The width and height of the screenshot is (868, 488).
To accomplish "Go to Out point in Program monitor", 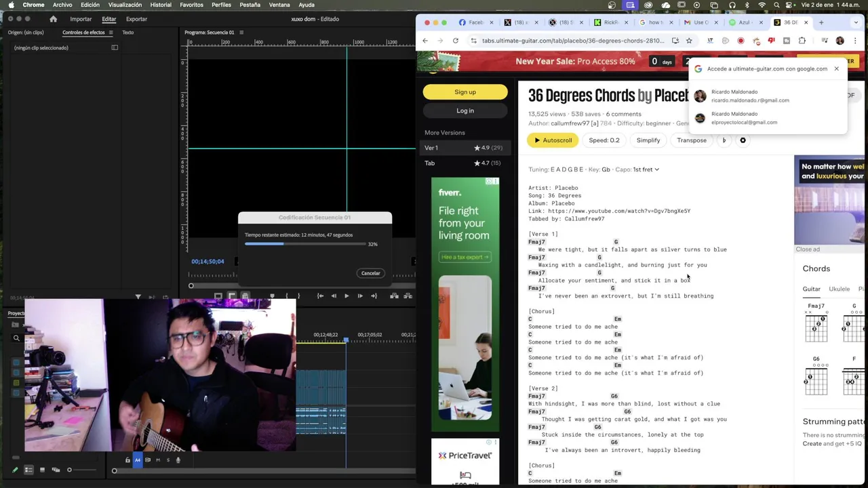I will click(374, 296).
